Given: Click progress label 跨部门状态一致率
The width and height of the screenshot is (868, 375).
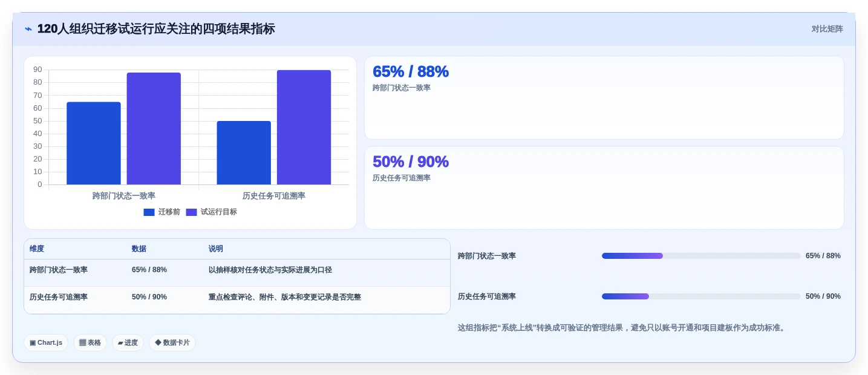Looking at the screenshot, I should point(487,256).
